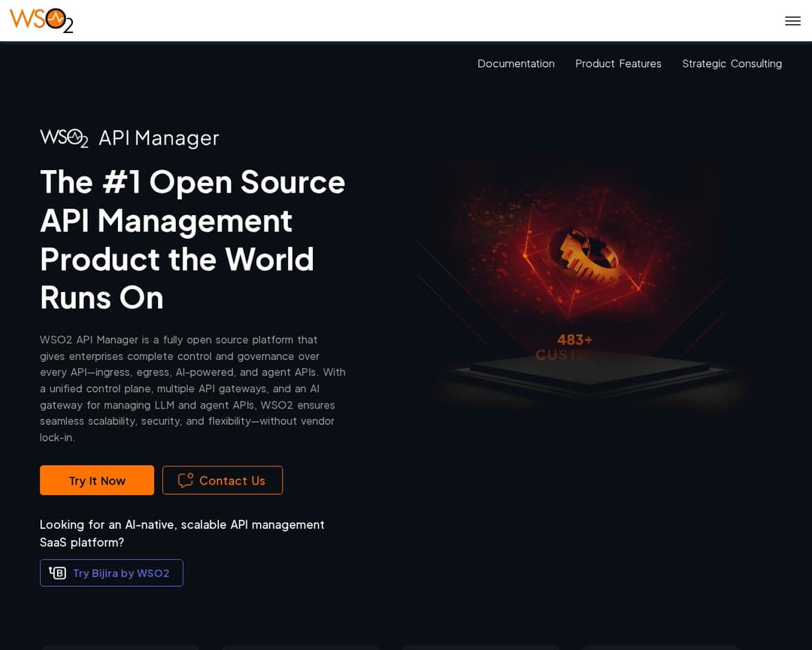
Task: Select the Contact Us button label
Action: click(x=232, y=481)
